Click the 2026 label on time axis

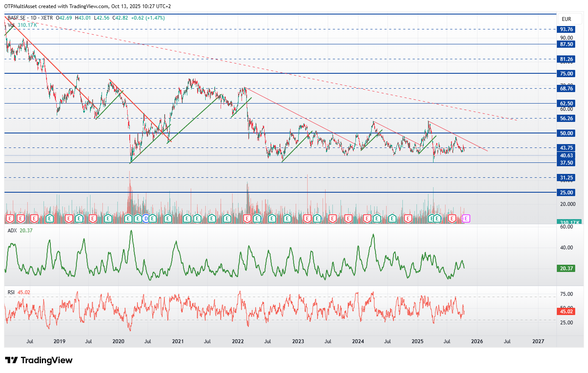477,341
